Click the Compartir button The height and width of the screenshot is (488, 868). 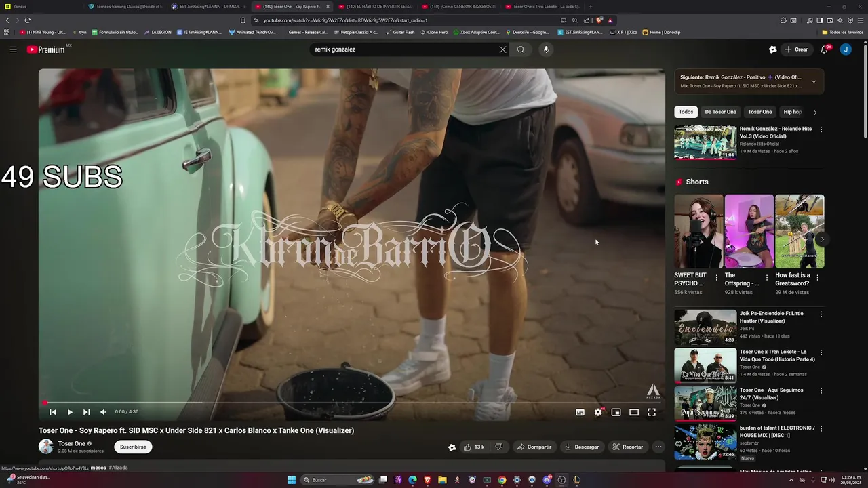(534, 447)
